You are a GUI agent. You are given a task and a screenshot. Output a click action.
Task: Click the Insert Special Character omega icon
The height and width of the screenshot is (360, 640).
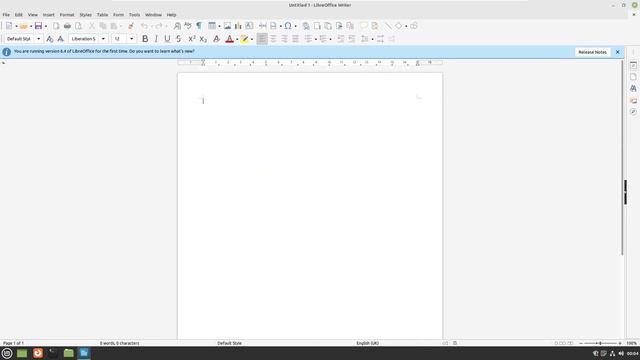(x=288, y=26)
